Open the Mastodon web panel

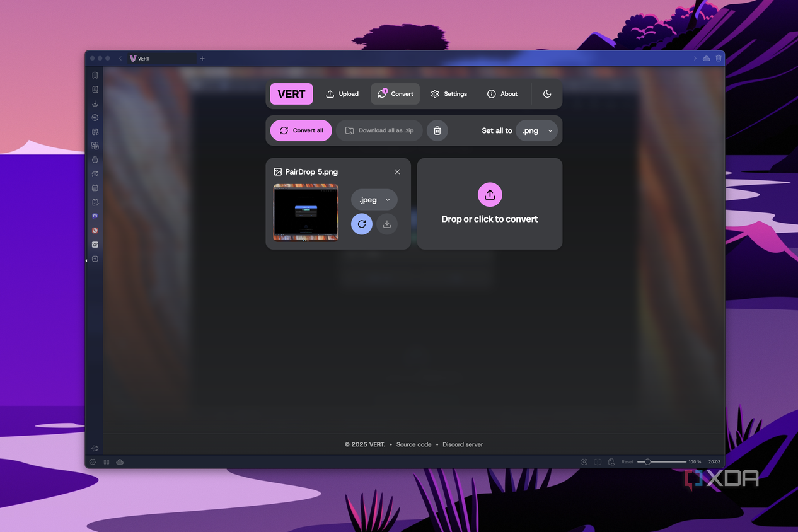click(x=95, y=216)
